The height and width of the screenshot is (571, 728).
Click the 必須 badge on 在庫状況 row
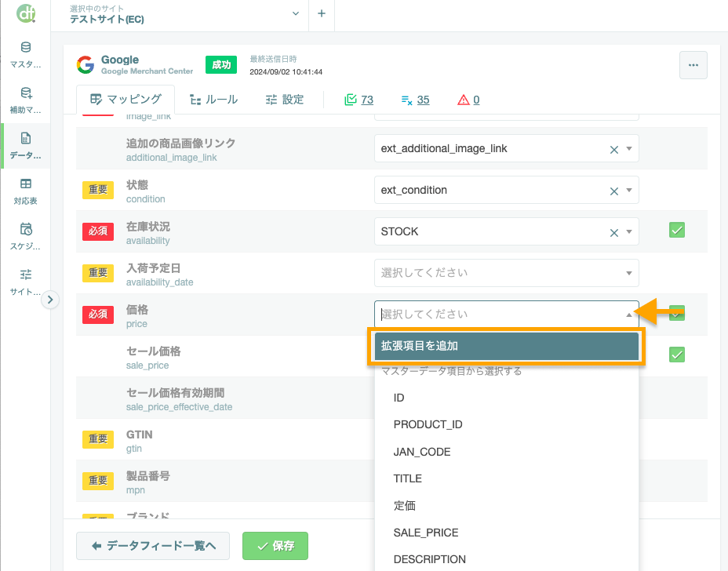tap(98, 231)
